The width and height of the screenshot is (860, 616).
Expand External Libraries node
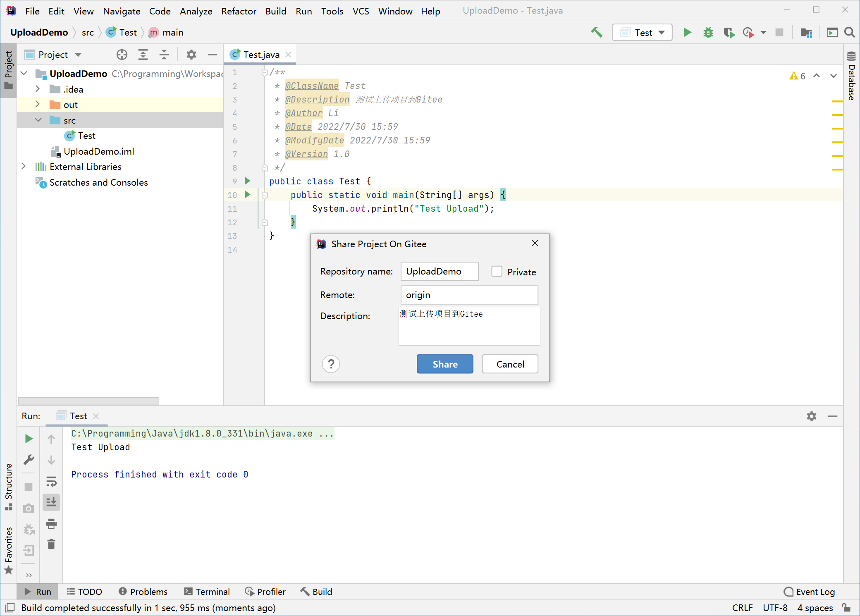(24, 166)
